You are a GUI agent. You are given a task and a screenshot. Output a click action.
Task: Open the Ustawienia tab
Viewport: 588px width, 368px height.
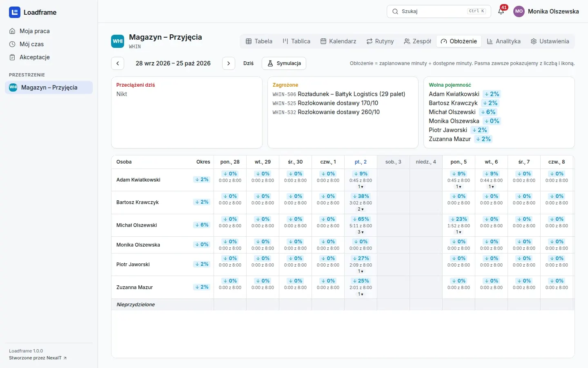pyautogui.click(x=550, y=41)
